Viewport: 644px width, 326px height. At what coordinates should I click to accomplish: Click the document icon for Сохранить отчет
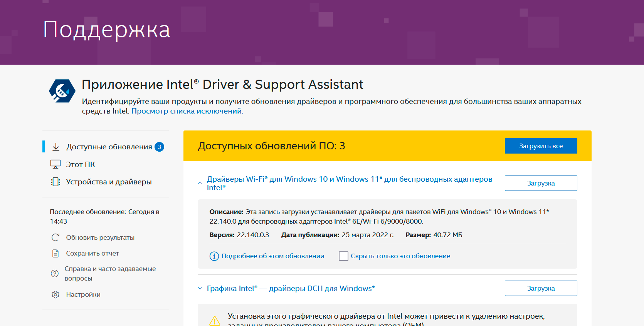(x=55, y=253)
